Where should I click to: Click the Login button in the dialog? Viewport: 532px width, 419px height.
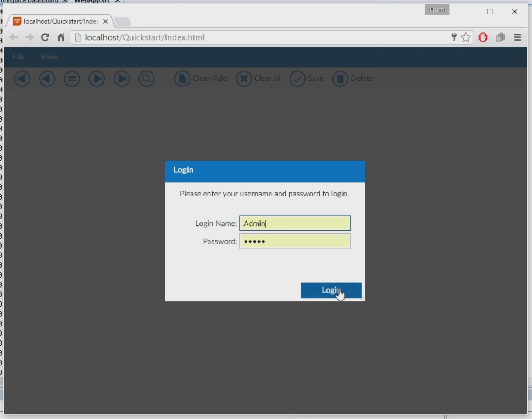click(x=331, y=290)
